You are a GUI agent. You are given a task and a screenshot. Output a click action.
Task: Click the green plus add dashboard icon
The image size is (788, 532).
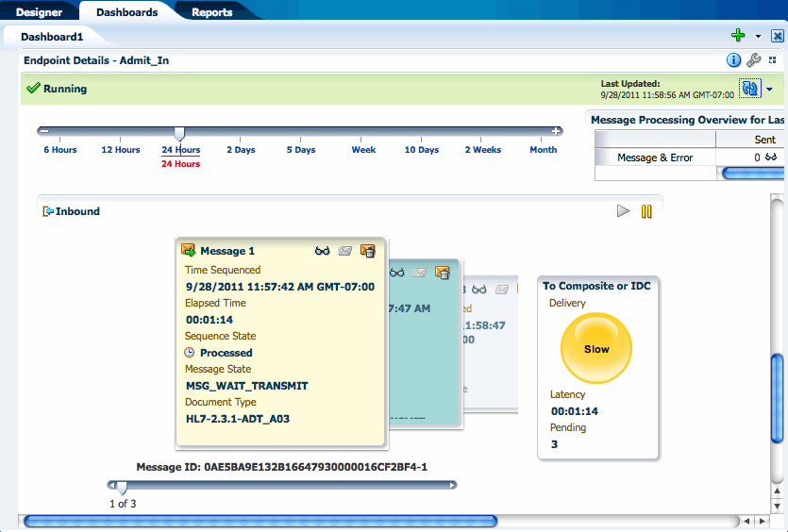tap(738, 35)
